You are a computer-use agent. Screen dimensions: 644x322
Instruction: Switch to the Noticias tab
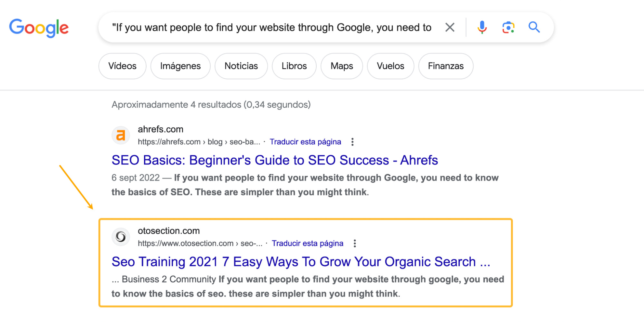(241, 66)
